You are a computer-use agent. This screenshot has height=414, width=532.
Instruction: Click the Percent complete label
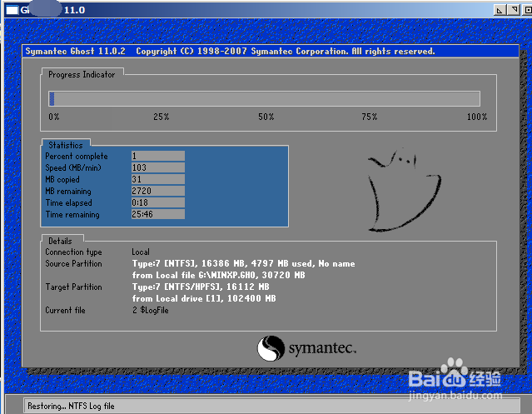click(77, 156)
